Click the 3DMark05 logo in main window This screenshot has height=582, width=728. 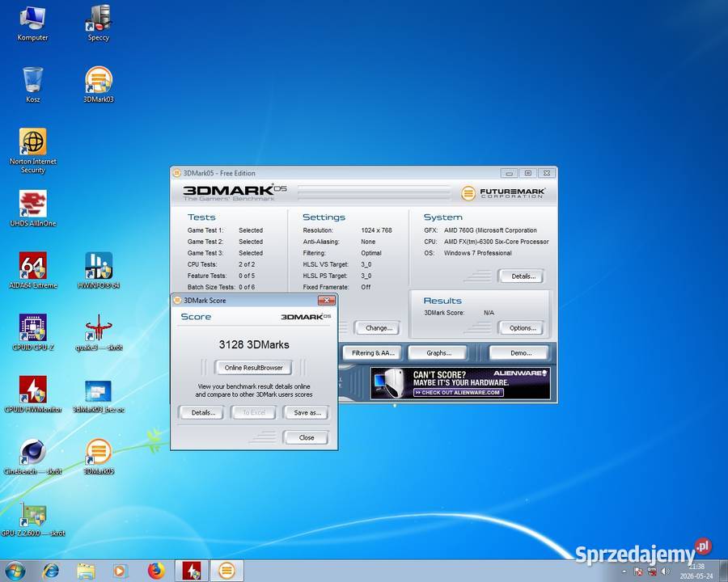[x=235, y=192]
